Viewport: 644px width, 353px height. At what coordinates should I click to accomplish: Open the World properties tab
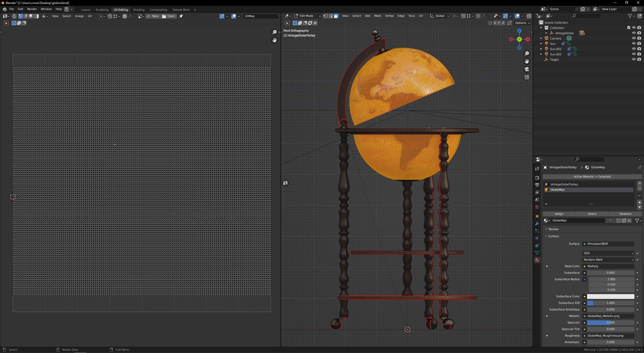pos(537,207)
